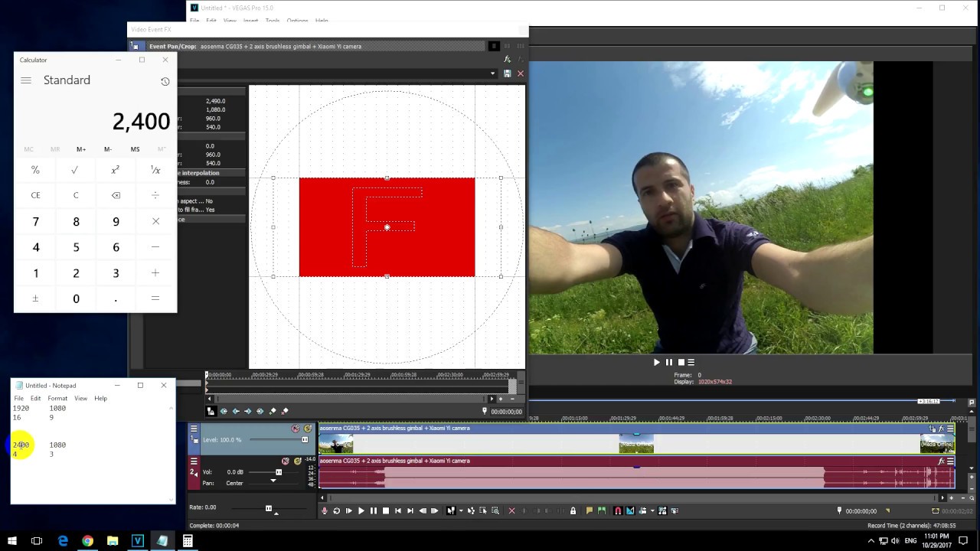Mute video track 1
This screenshot has height=551, width=980.
tap(296, 429)
